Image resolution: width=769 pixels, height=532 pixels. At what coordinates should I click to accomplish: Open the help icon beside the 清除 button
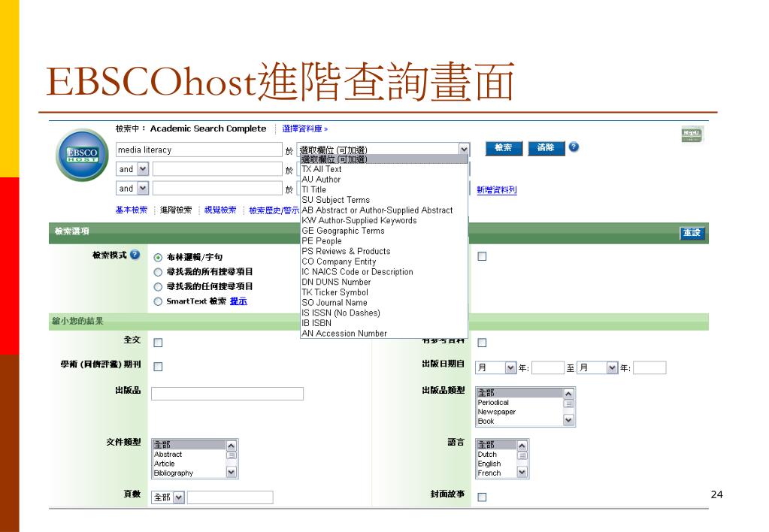click(x=574, y=147)
